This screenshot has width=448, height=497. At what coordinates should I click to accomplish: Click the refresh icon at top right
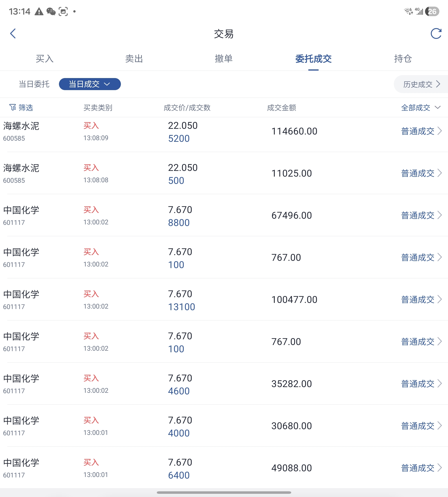(x=436, y=33)
